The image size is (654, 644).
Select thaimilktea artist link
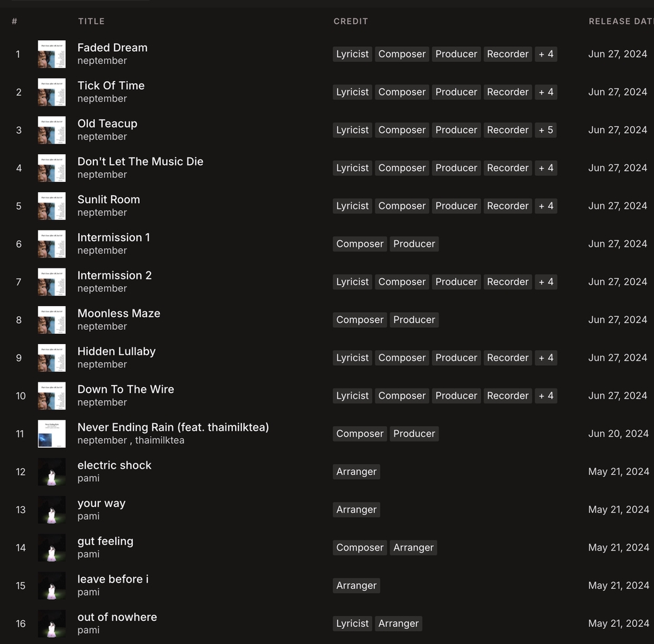pos(159,440)
